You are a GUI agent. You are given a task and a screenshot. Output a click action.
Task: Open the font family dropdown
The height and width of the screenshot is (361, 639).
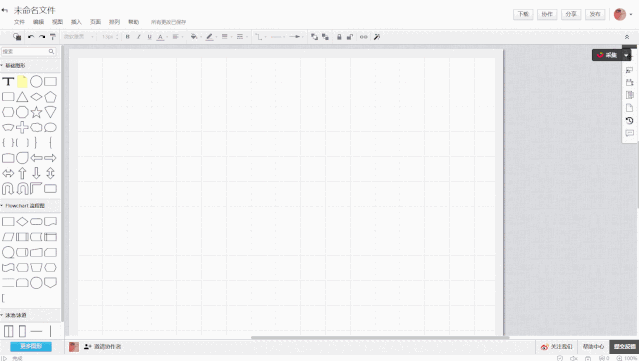point(78,37)
